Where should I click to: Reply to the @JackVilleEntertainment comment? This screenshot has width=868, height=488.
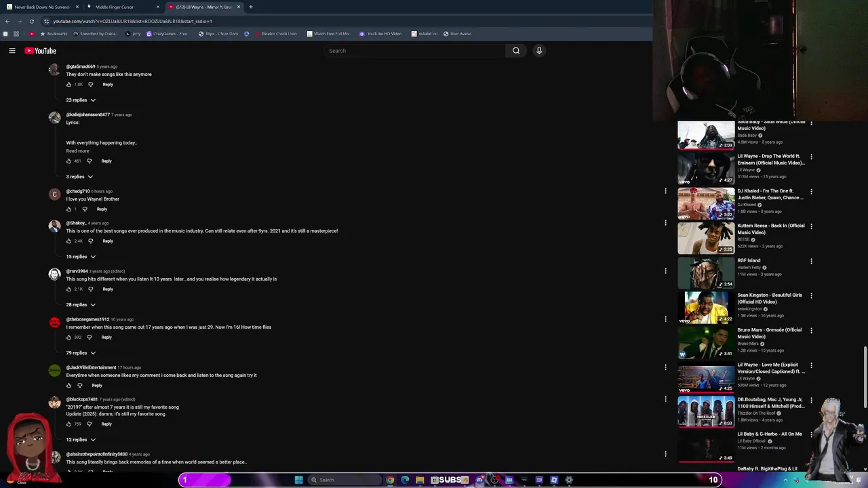coord(97,386)
